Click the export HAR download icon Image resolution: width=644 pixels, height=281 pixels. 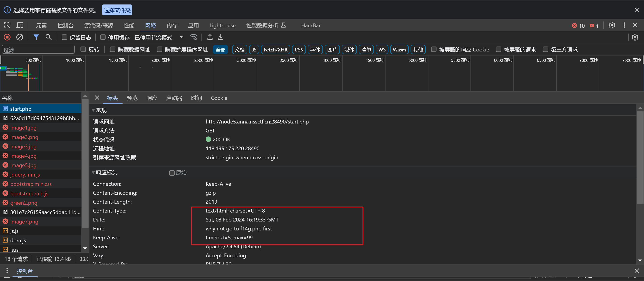coord(220,37)
